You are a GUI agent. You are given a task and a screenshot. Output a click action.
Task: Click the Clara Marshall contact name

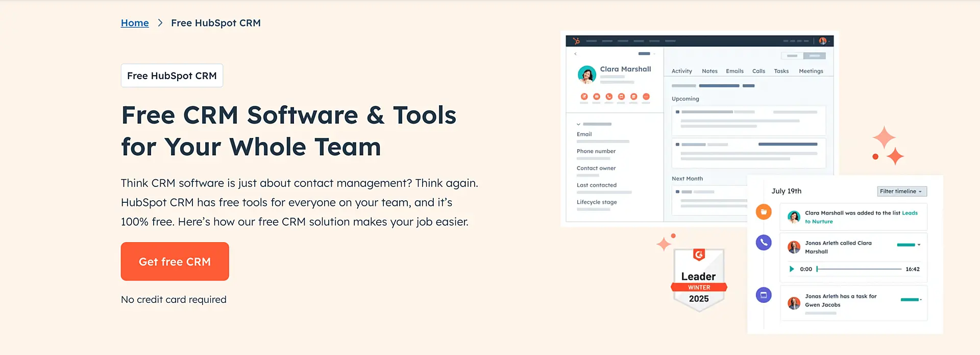pyautogui.click(x=626, y=69)
